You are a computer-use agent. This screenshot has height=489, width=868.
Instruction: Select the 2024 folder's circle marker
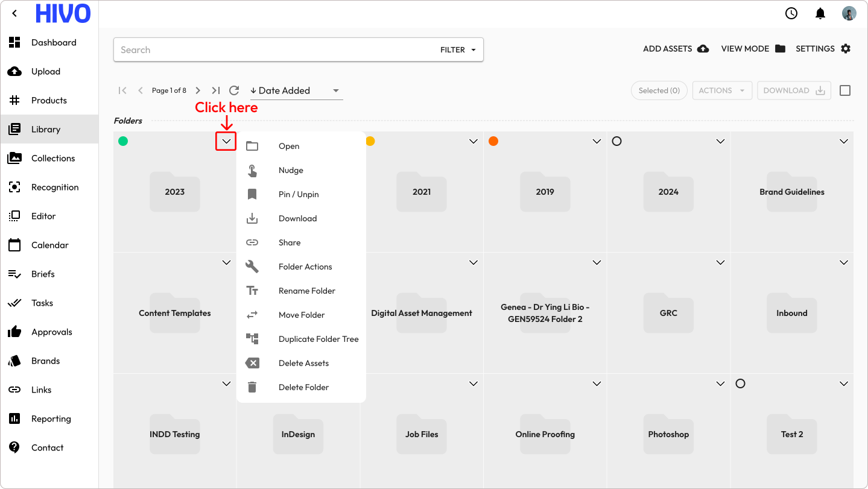(x=616, y=141)
